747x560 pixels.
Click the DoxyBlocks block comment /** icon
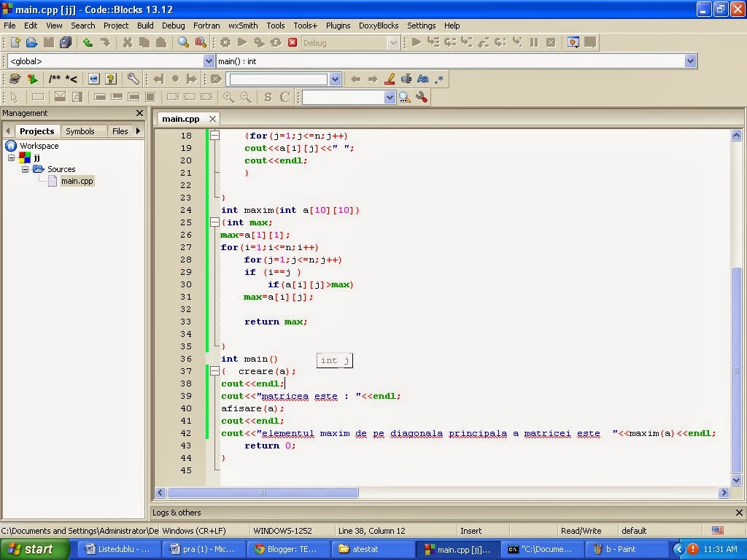point(55,79)
